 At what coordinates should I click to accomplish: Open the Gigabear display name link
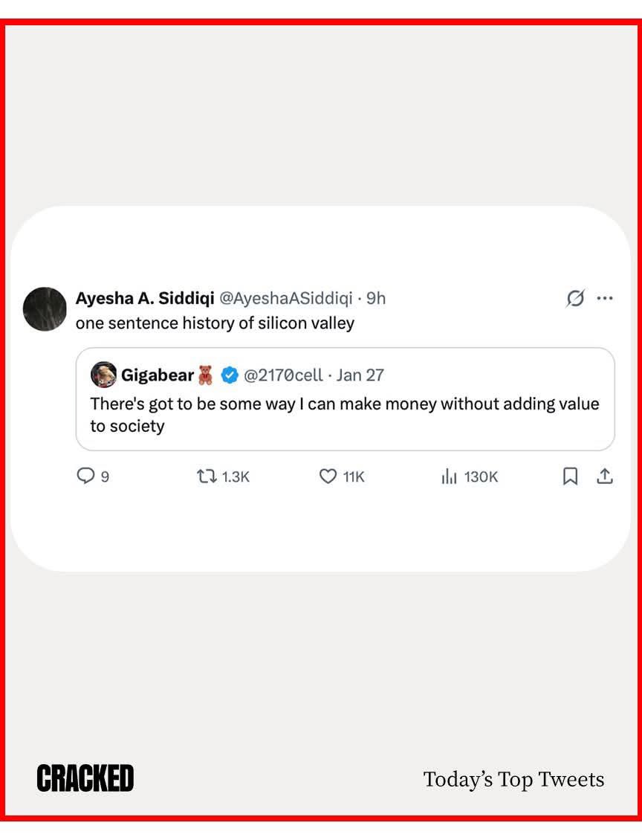coord(157,375)
